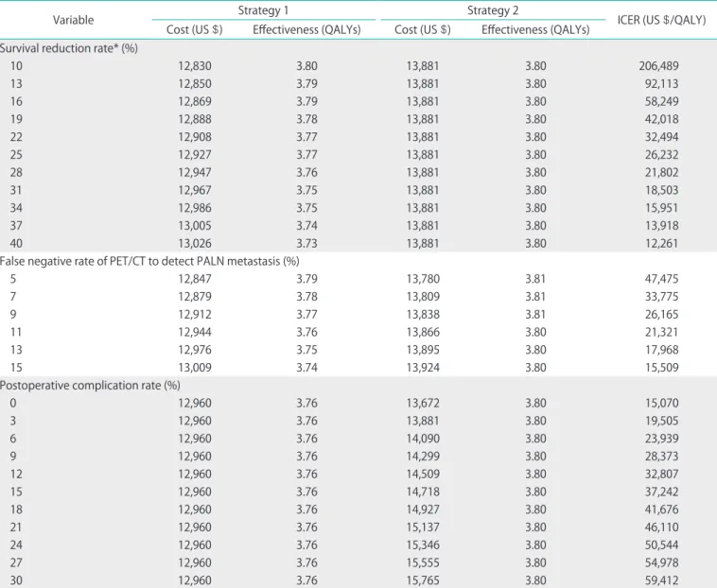Select ICER cell 54,978
Image resolution: width=717 pixels, height=588 pixels.
(662, 562)
